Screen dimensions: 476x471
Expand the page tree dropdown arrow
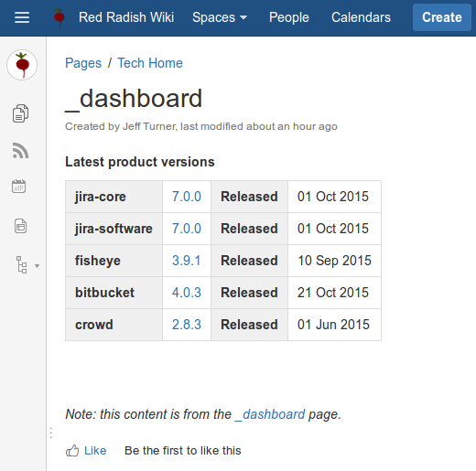click(37, 266)
